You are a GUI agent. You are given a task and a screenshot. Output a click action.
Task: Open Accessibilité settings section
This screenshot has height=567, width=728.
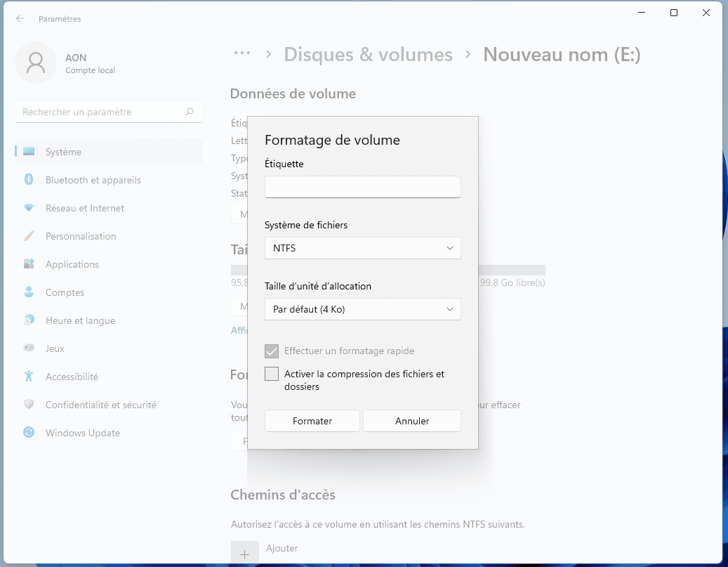72,377
